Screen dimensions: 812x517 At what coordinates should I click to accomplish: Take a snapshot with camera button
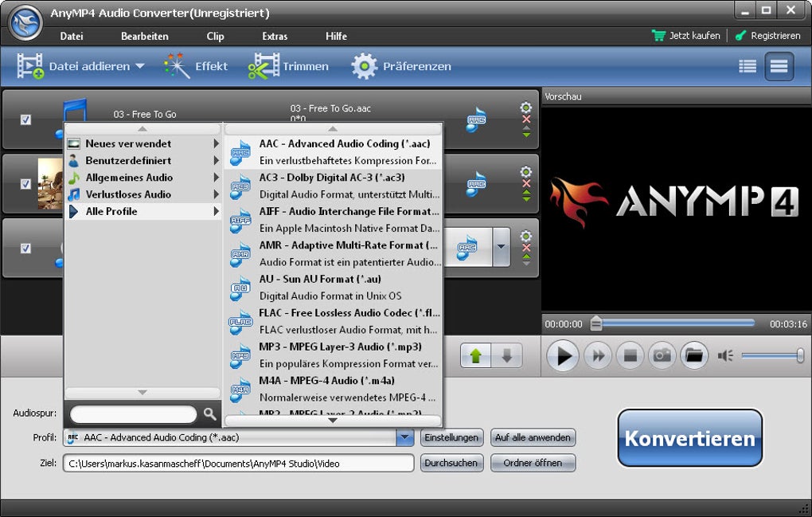pyautogui.click(x=662, y=355)
